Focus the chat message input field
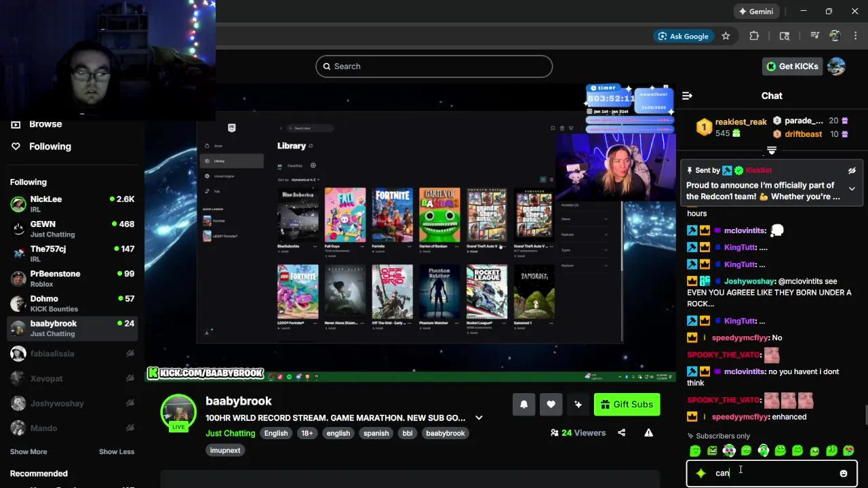This screenshot has height=488, width=868. [x=773, y=473]
